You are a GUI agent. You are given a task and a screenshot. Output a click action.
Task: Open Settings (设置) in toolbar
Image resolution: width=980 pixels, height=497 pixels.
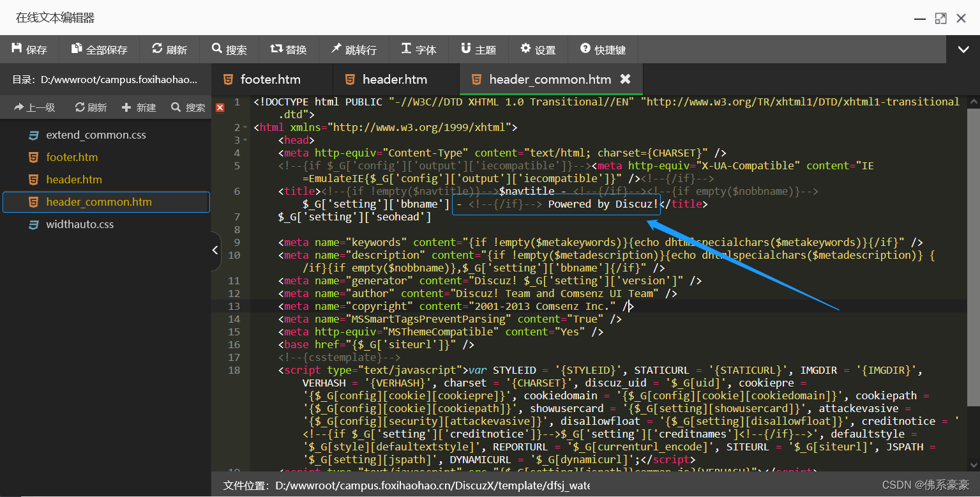click(538, 49)
